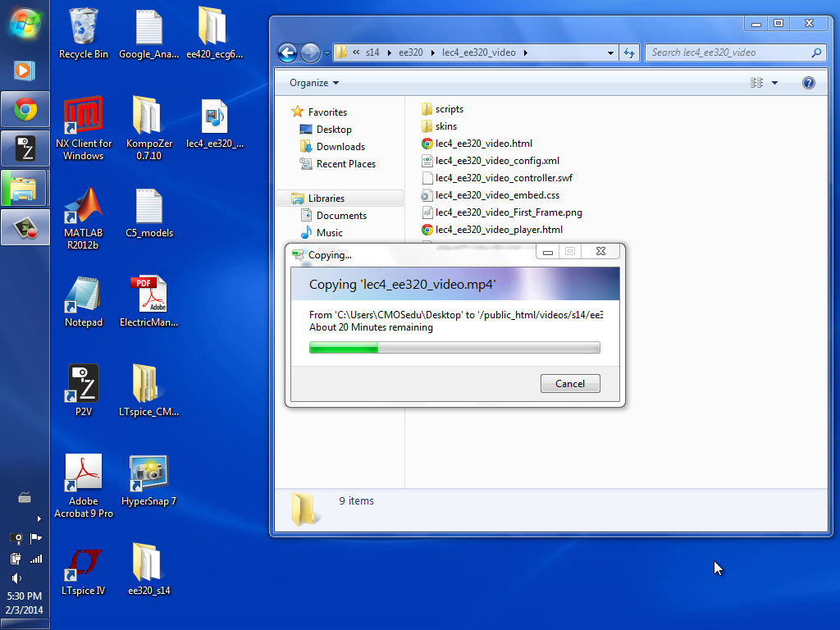Switch to Windows Explorer taskbar button
The height and width of the screenshot is (630, 840).
pos(25,188)
